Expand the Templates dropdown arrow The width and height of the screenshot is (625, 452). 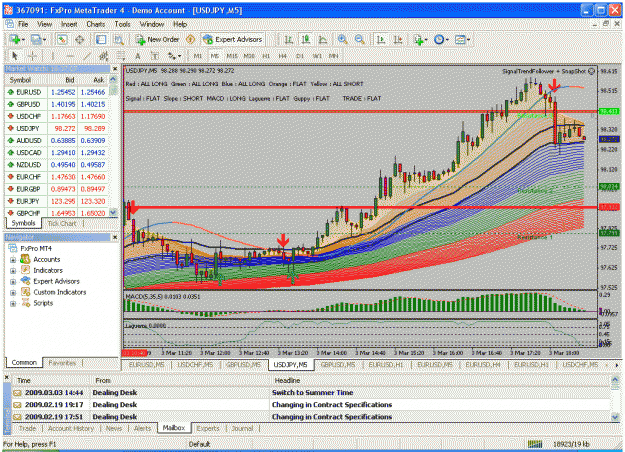point(468,40)
